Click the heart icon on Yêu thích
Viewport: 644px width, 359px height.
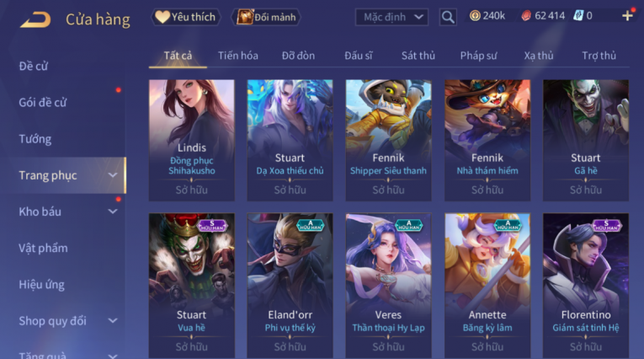click(162, 17)
